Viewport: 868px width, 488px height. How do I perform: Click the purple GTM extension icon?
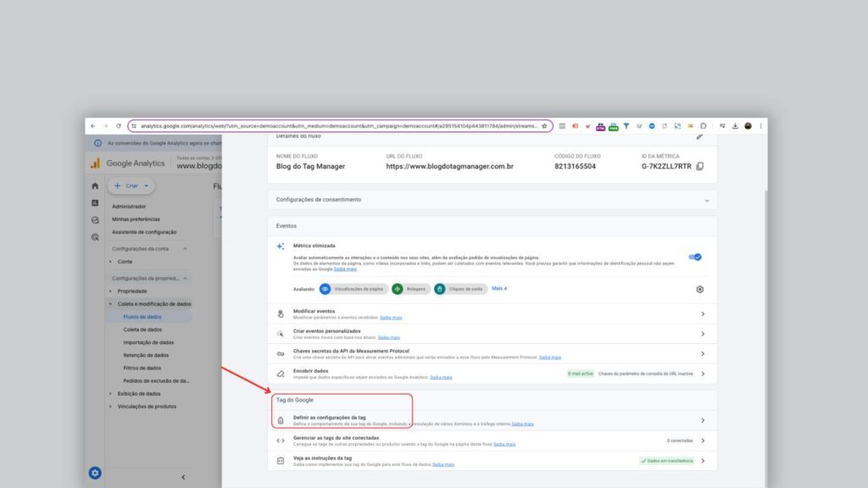[601, 127]
